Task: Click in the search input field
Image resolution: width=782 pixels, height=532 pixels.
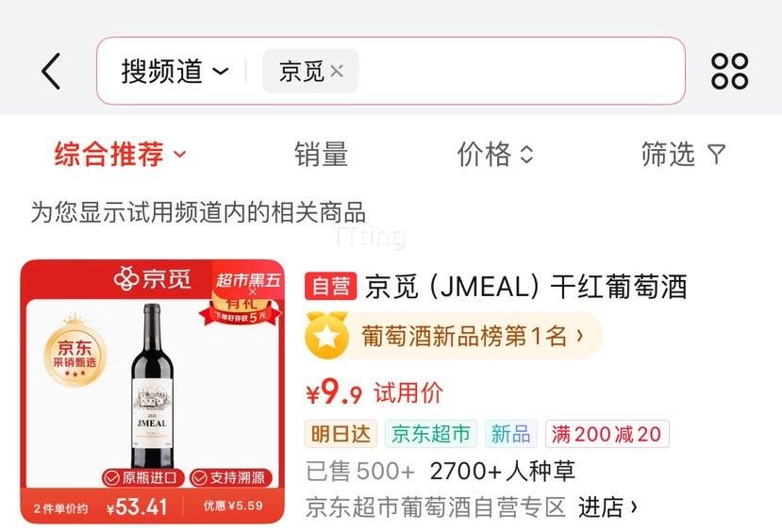Action: click(x=519, y=71)
